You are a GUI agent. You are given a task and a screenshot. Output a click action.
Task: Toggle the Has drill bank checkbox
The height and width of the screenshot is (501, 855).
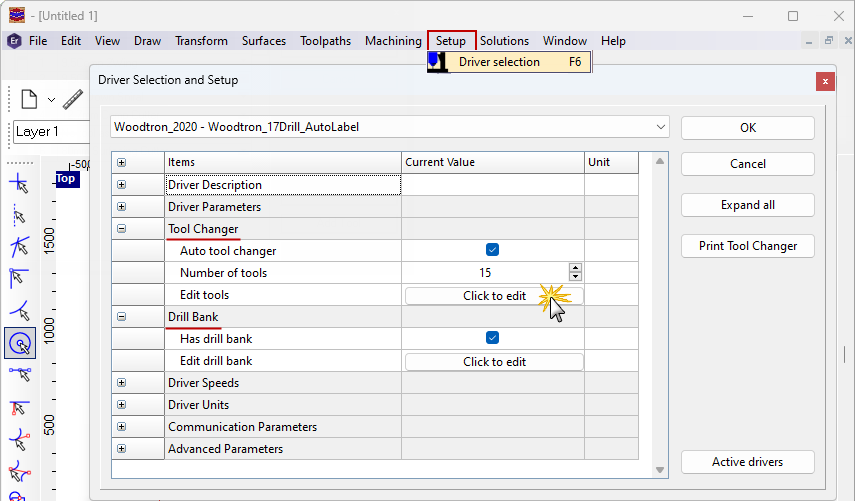(x=492, y=339)
